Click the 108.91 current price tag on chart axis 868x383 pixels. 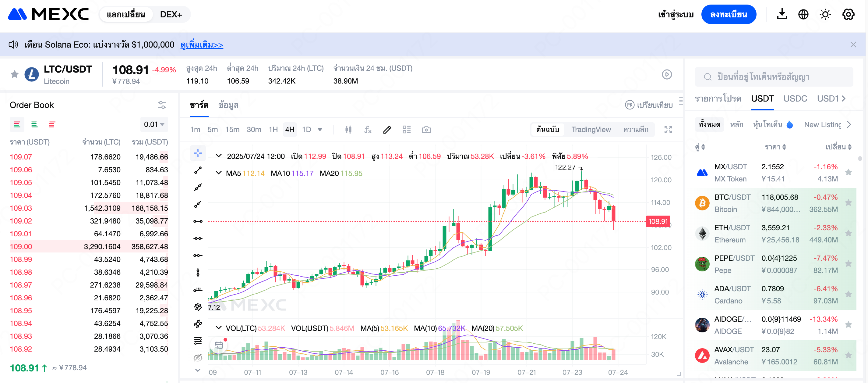tap(658, 221)
